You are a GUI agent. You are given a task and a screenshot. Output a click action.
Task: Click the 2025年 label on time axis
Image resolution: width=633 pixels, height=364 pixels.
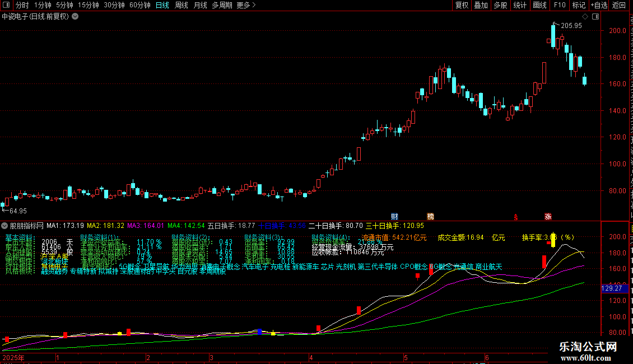[x=13, y=358]
